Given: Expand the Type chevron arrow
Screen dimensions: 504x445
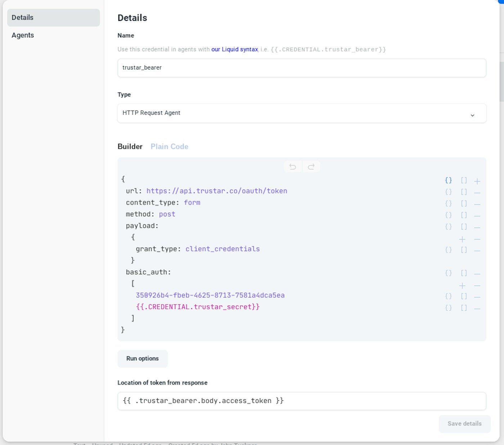Looking at the screenshot, I should (x=472, y=115).
